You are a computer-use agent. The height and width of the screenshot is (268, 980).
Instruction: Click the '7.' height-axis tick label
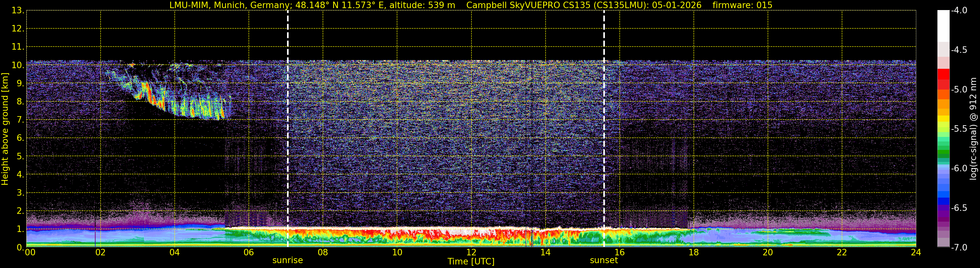click(20, 120)
